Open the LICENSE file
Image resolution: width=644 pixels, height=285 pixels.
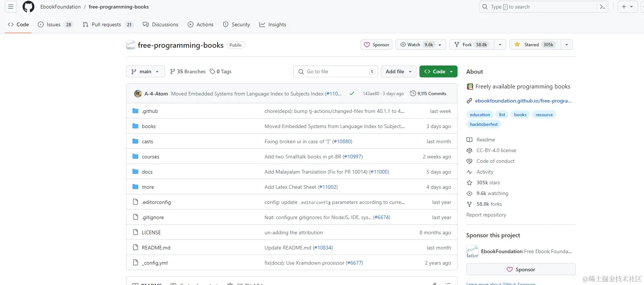[x=151, y=232]
